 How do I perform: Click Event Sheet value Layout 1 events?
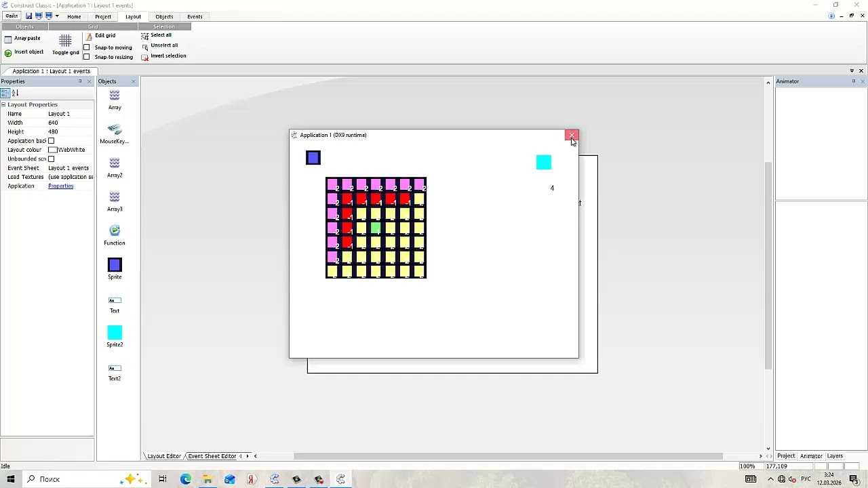[70, 167]
